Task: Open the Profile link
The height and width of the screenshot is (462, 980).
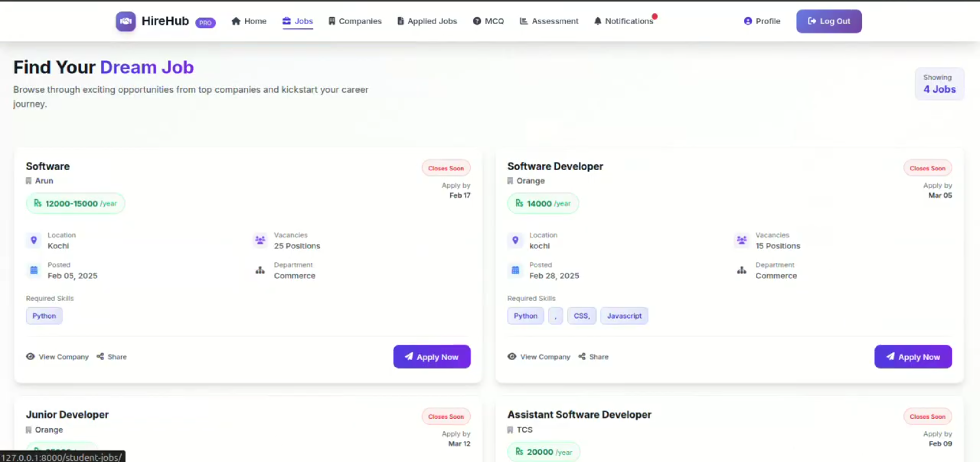Action: (762, 21)
